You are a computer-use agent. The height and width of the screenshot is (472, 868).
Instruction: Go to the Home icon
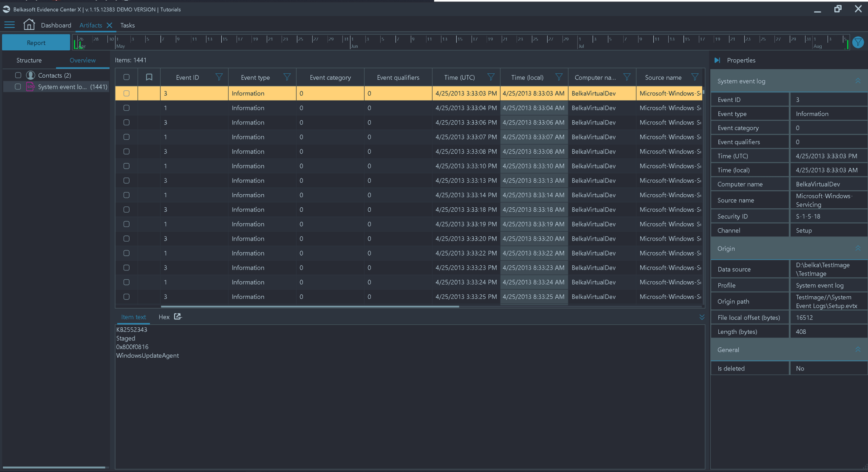tap(29, 24)
